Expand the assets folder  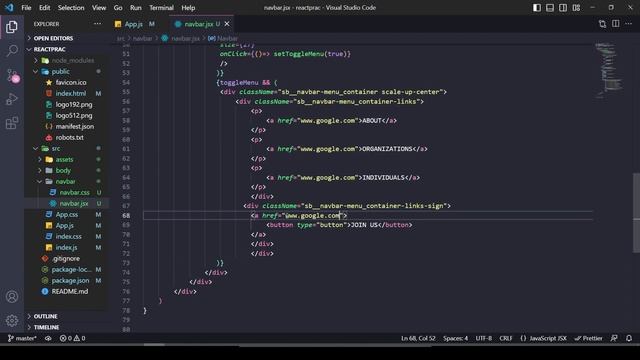point(64,160)
